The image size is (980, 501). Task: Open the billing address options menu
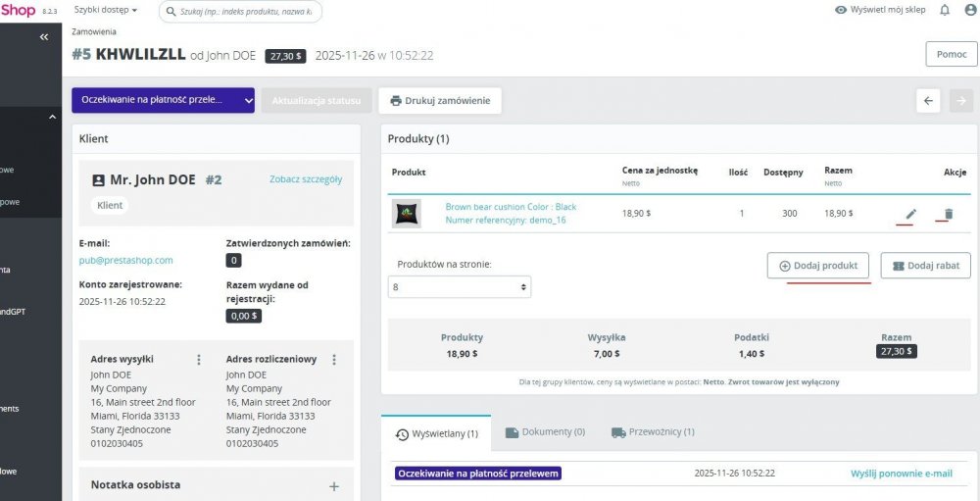334,360
